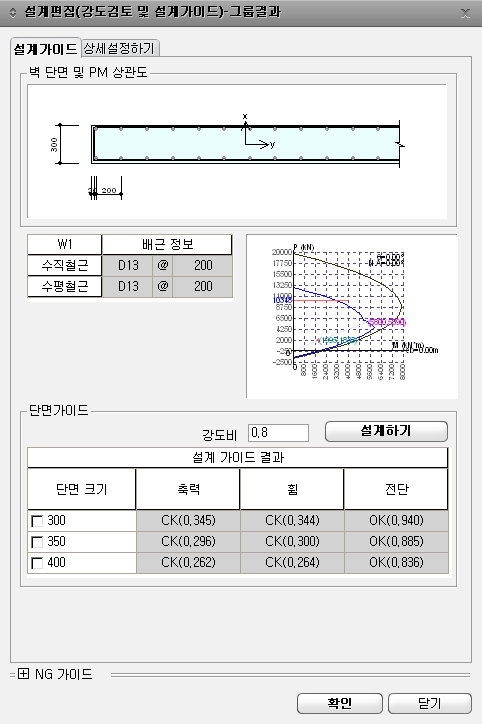This screenshot has height=724, width=482.
Task: Select the CK(0.344) bending result cell
Action: click(292, 521)
